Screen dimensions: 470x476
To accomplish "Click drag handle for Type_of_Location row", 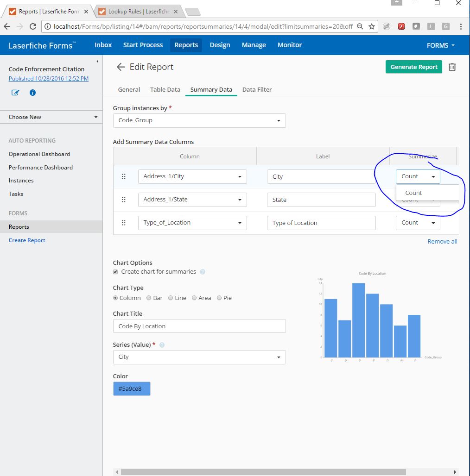I will pyautogui.click(x=124, y=223).
